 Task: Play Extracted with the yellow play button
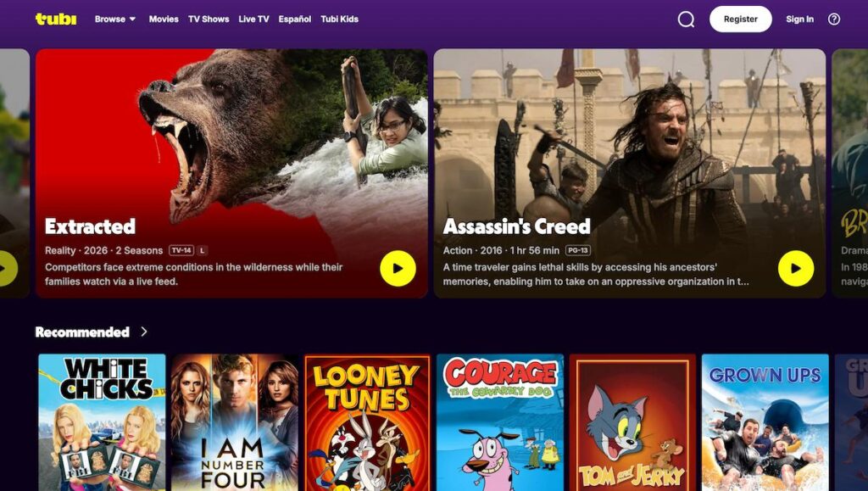pyautogui.click(x=398, y=269)
